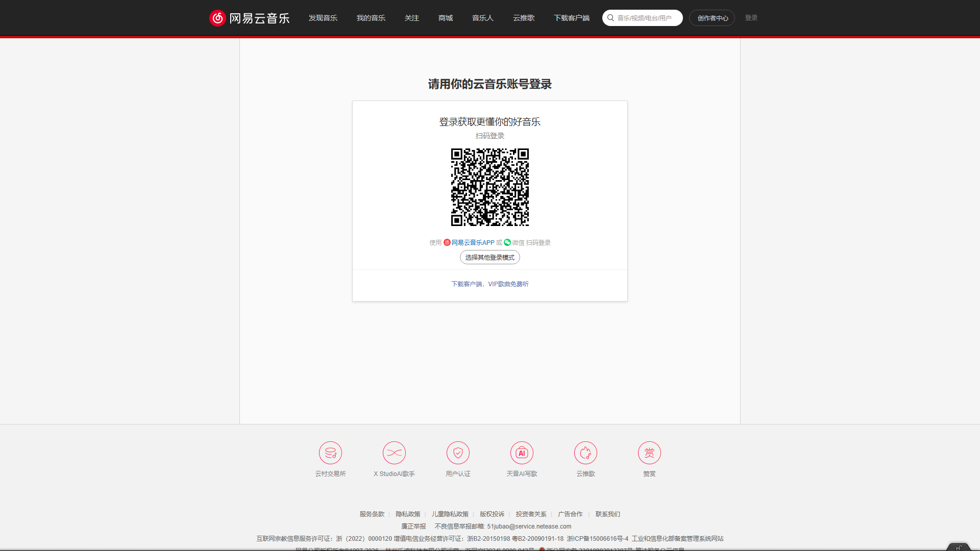
Task: Open the 云推歌 flame icon in footer
Action: pos(585,453)
